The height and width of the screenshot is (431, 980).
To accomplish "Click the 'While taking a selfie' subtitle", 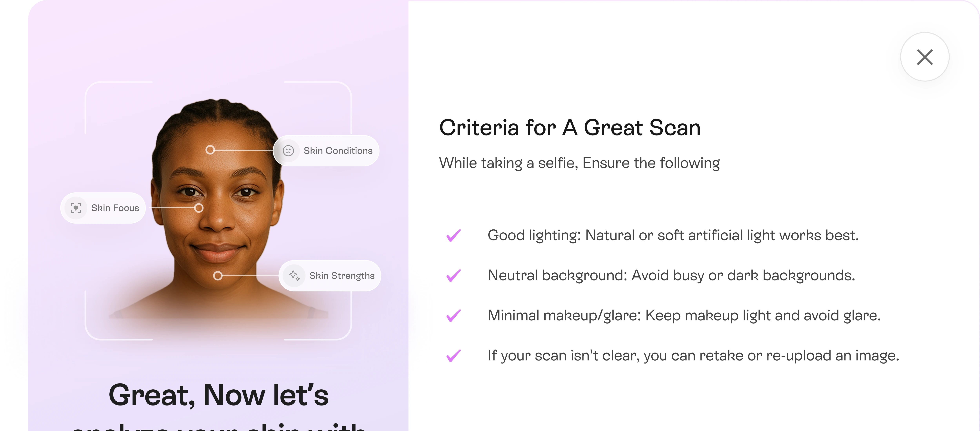I will click(579, 163).
